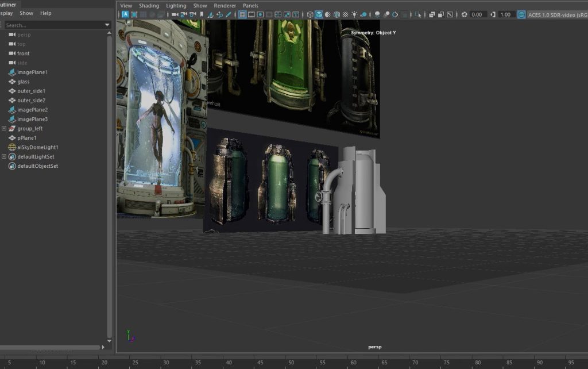Screen dimensions: 588x369
Task: Select imagePlane3 in the Outliner
Action: tap(32, 119)
